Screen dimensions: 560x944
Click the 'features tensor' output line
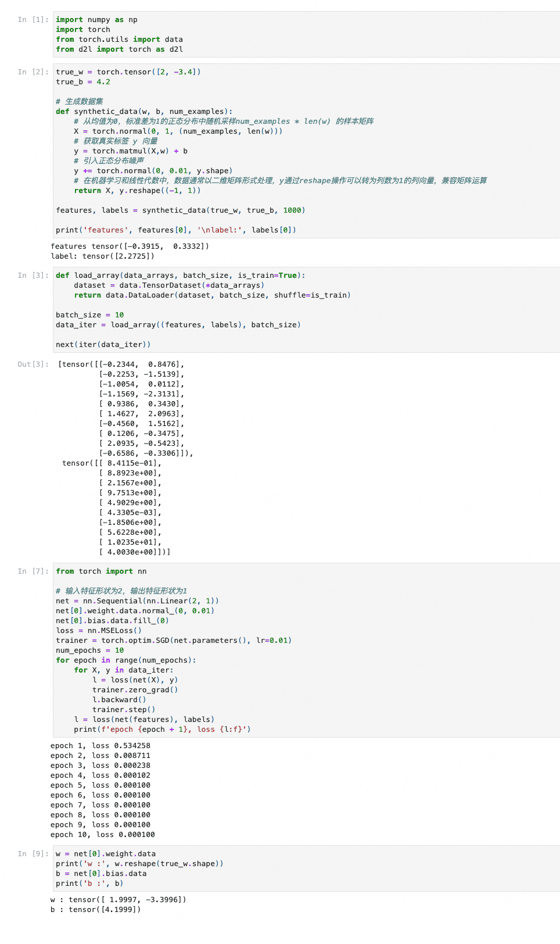(130, 246)
